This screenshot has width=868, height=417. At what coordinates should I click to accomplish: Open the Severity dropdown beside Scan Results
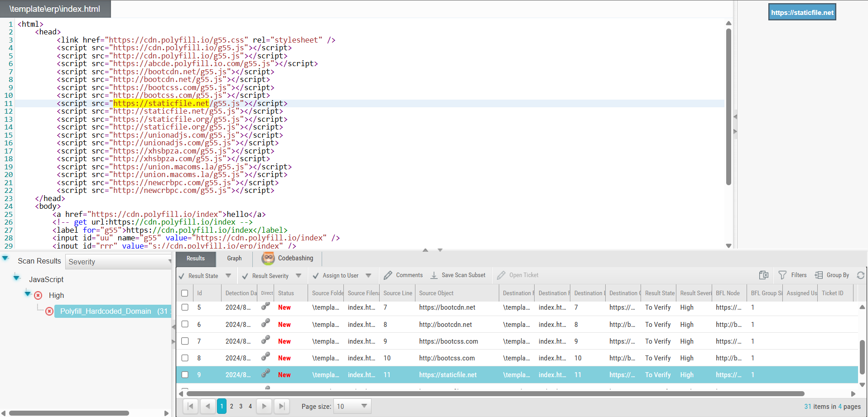coord(119,262)
